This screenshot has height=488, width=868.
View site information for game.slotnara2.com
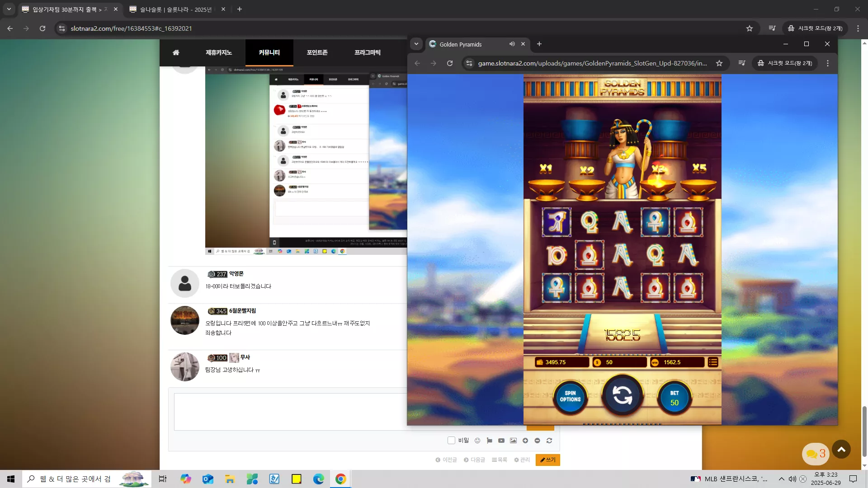tap(469, 63)
